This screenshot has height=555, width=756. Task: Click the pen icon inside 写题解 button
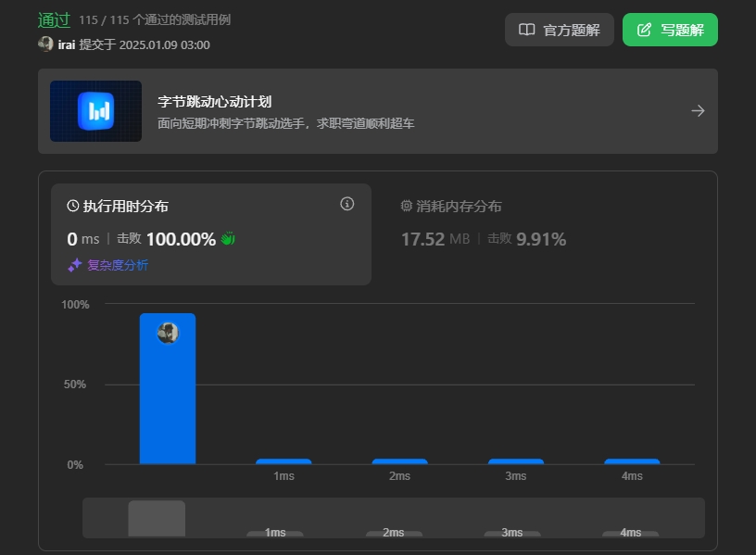coord(643,29)
